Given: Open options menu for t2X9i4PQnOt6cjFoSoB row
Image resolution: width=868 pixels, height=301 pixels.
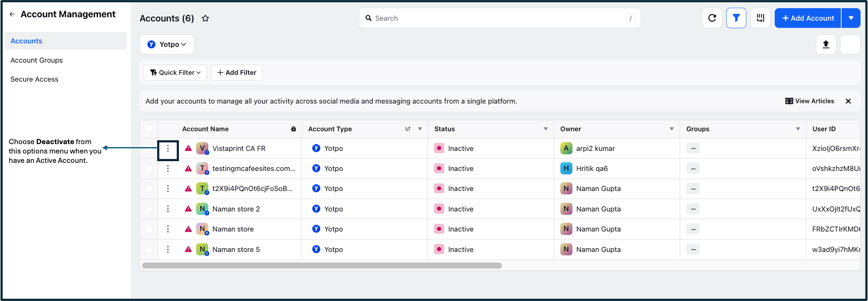Looking at the screenshot, I should (168, 188).
